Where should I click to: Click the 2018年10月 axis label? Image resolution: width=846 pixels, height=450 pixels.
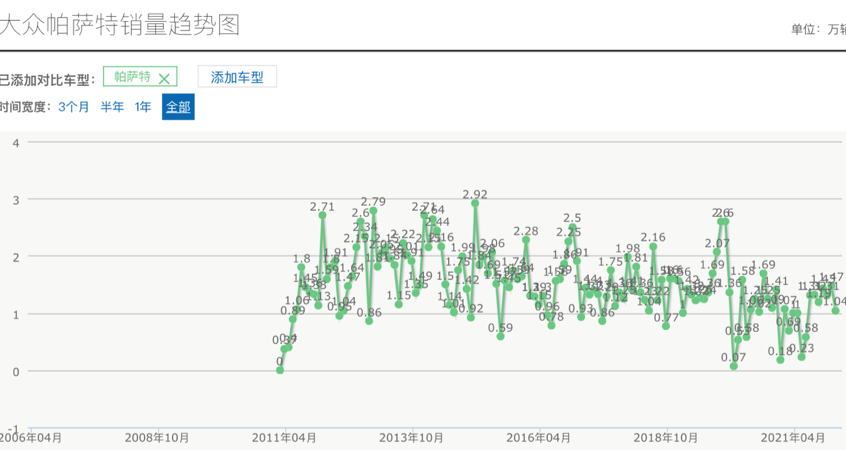(666, 438)
